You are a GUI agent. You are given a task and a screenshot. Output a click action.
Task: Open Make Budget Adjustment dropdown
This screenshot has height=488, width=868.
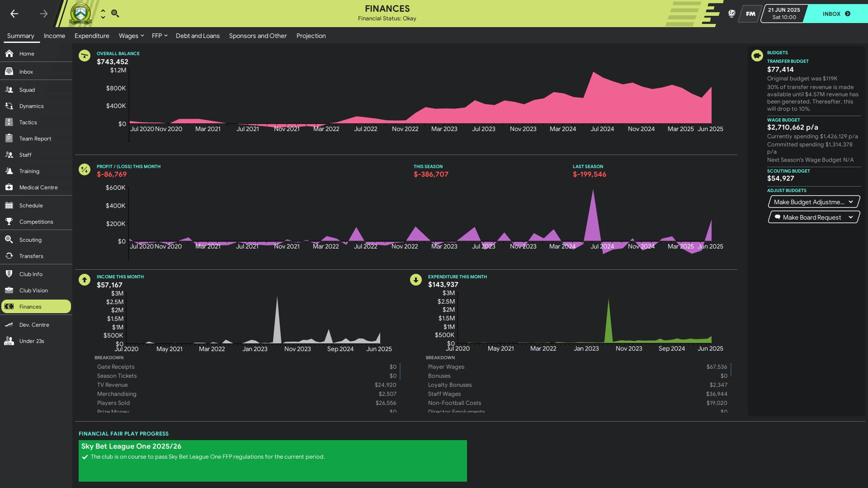(x=814, y=202)
